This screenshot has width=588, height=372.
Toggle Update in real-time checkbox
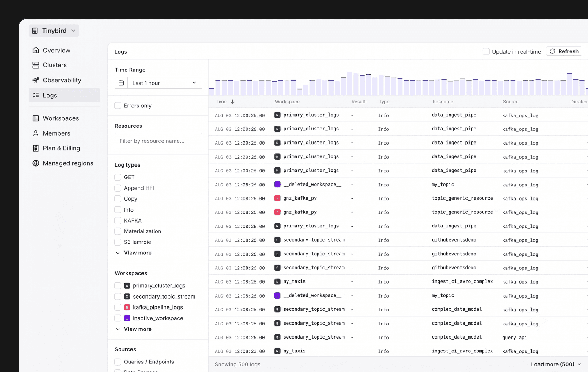(x=486, y=51)
